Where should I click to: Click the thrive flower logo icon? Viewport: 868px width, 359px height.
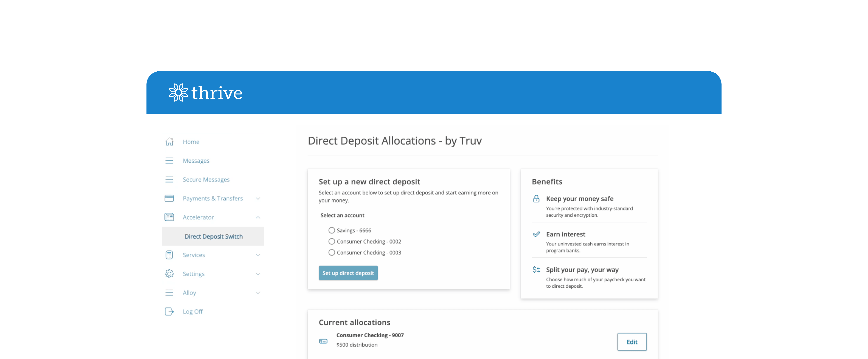point(178,93)
